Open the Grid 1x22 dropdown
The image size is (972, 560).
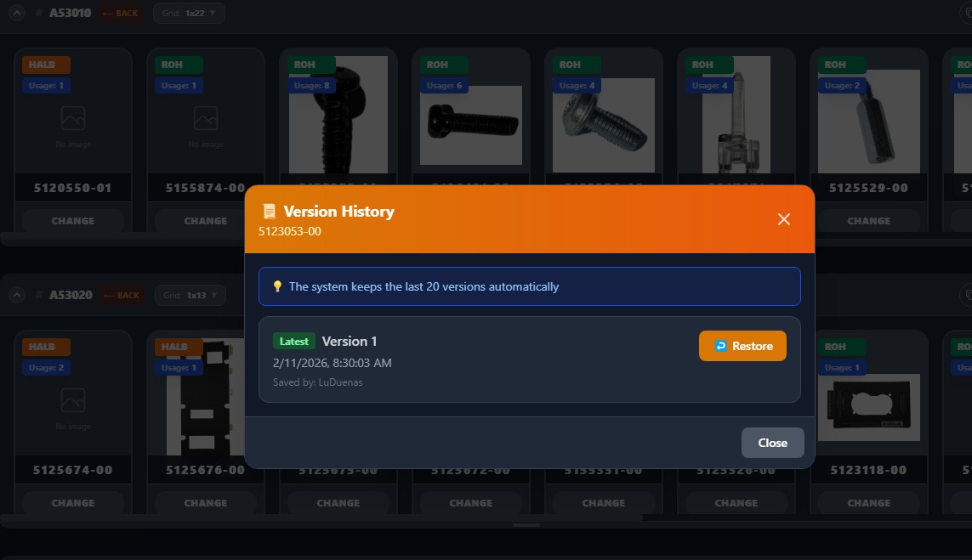coord(189,13)
